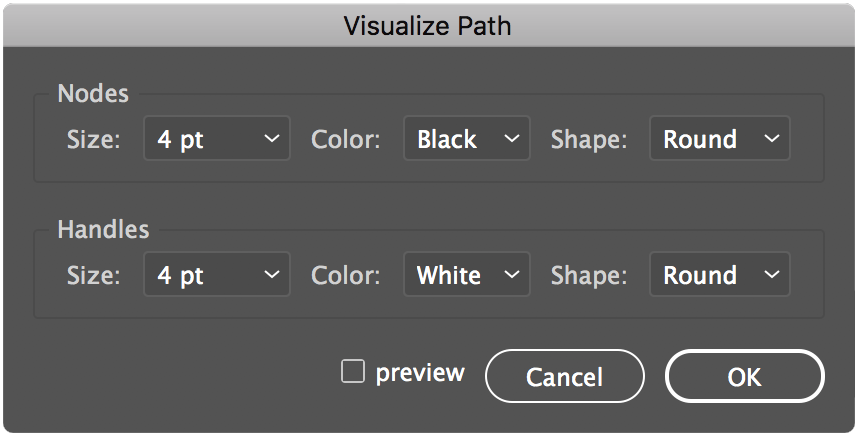Image resolution: width=860 pixels, height=438 pixels.
Task: Click the 'Round' value in Nodes Shape field
Action: (700, 139)
